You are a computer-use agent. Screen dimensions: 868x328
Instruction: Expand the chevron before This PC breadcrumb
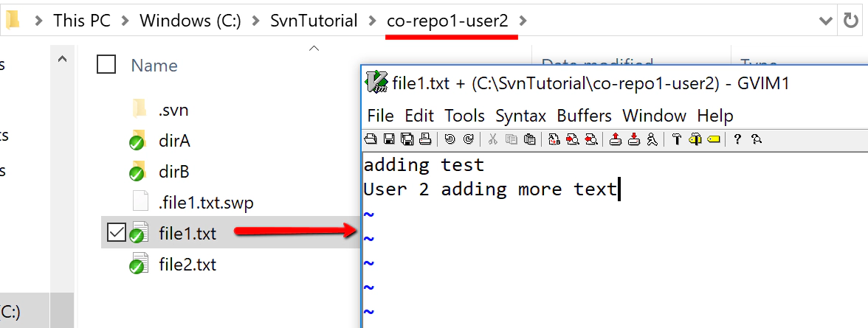(x=38, y=21)
